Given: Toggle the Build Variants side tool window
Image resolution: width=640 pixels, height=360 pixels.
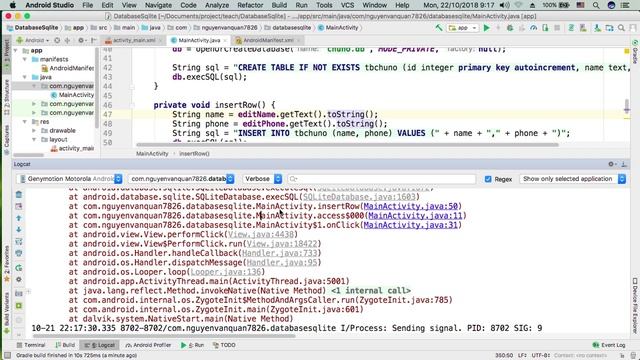Looking at the screenshot, I should (x=7, y=312).
